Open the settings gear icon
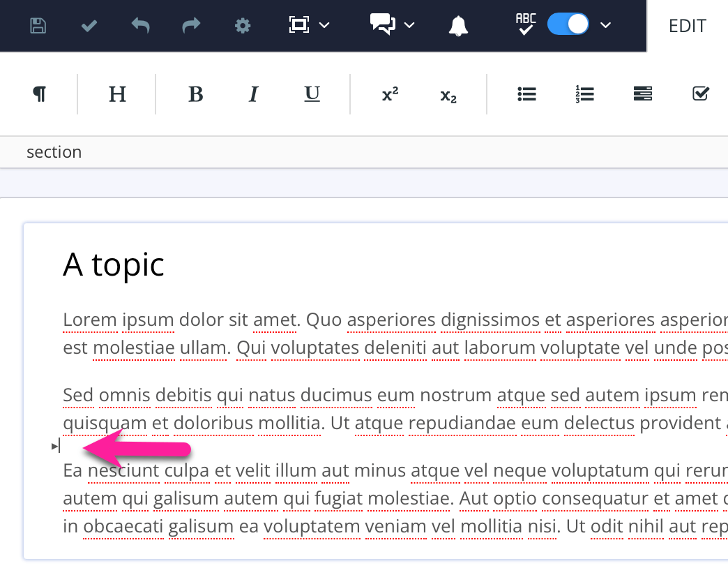This screenshot has width=728, height=575. [x=242, y=26]
